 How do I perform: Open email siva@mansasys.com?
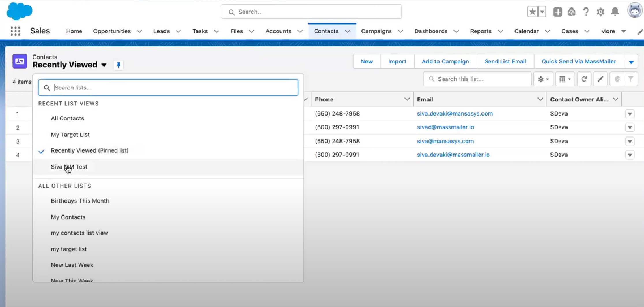coord(445,141)
